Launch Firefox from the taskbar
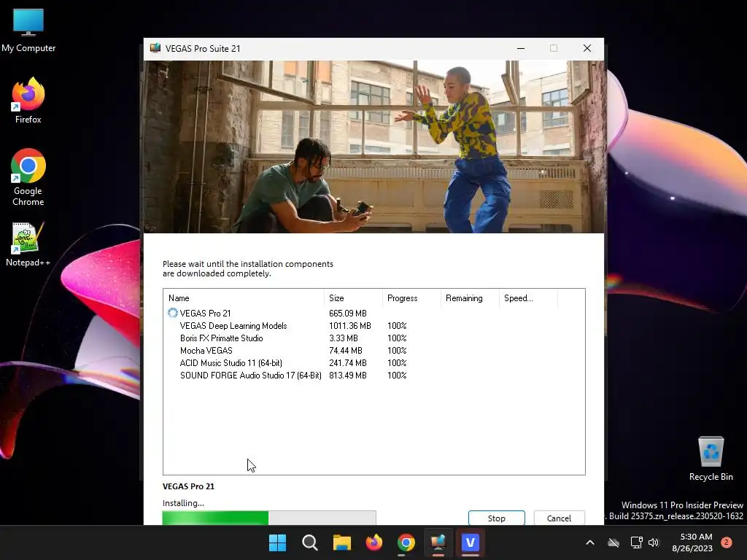This screenshot has width=747, height=560. click(374, 542)
